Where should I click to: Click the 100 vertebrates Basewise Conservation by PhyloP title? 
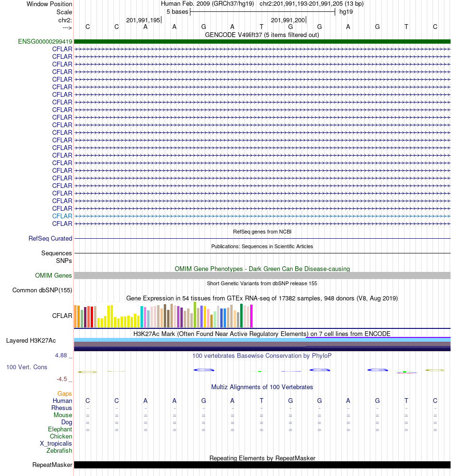pyautogui.click(x=262, y=356)
